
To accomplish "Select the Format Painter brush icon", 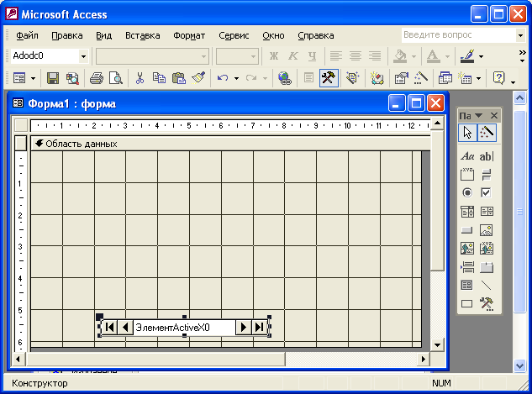I will pyautogui.click(x=199, y=78).
